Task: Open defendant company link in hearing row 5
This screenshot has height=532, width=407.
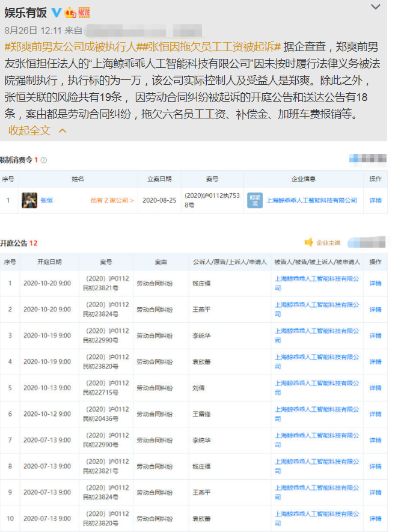Action: click(x=317, y=388)
